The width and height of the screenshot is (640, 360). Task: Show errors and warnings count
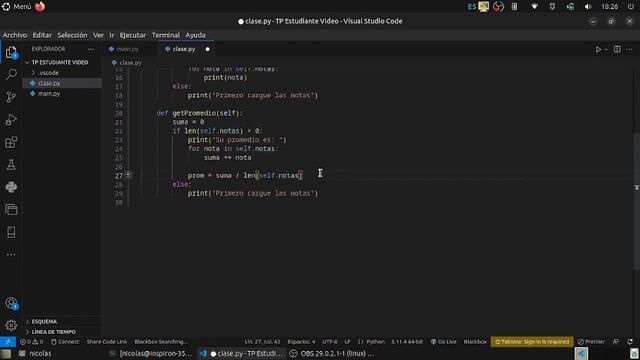(31, 342)
